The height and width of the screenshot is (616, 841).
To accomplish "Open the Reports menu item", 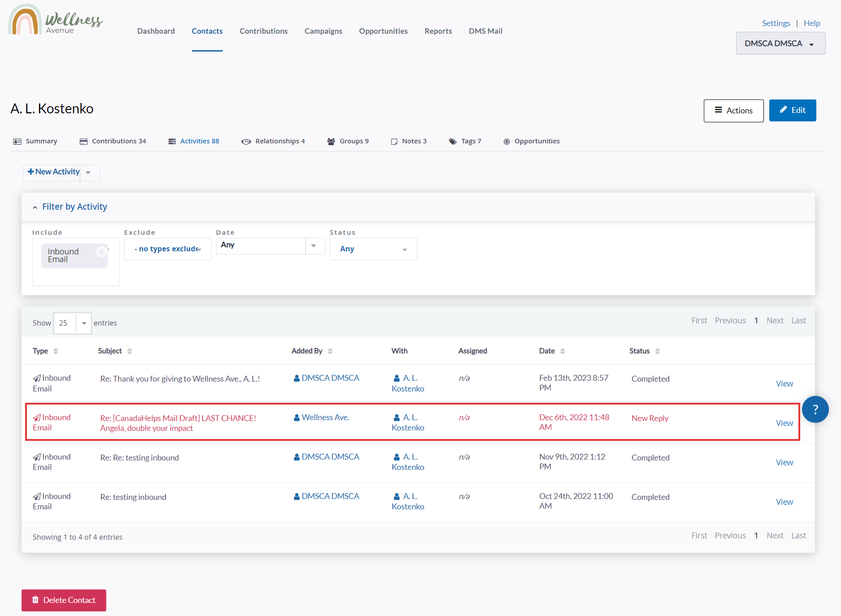I will [438, 31].
